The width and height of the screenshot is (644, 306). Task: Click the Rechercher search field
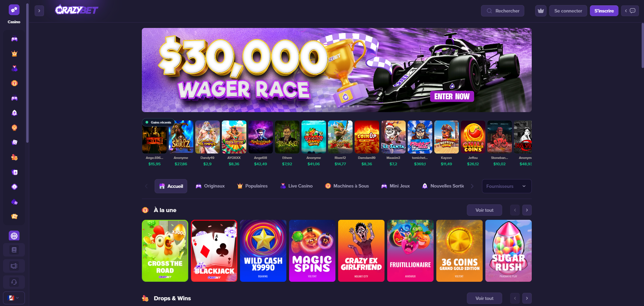pos(502,11)
